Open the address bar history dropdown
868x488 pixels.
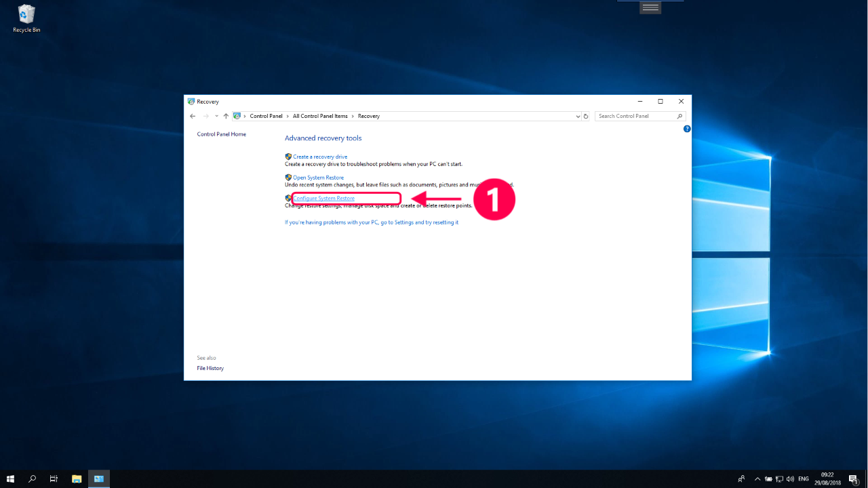578,116
